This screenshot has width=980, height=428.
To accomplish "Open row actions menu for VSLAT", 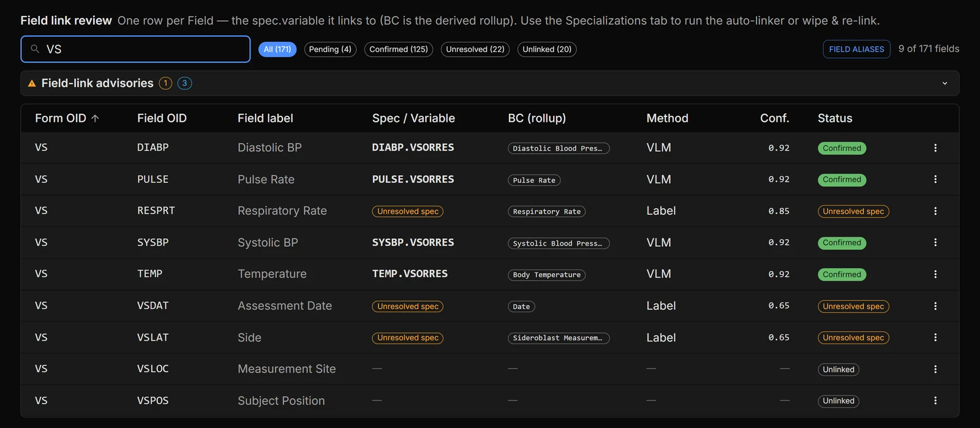I will coord(935,337).
